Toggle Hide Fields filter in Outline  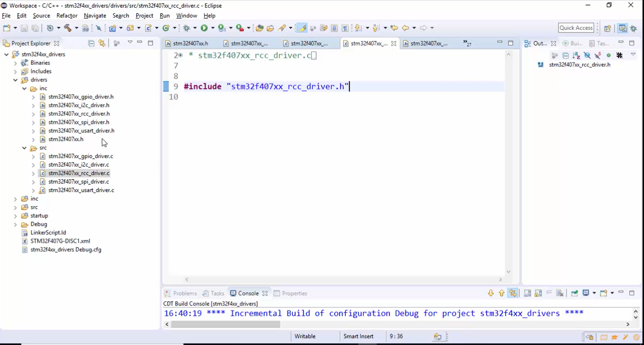point(587,55)
